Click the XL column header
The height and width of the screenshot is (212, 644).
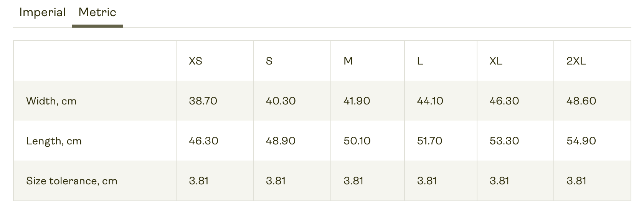click(x=496, y=61)
